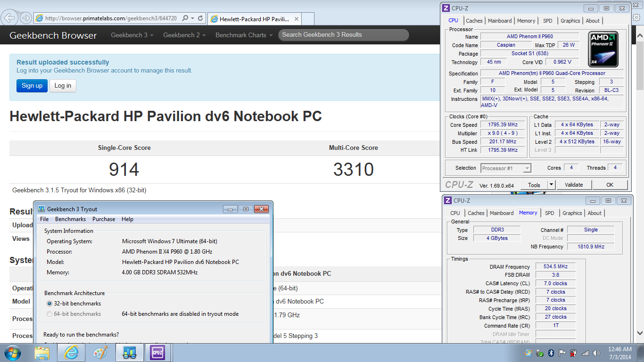Viewport: 644px width, 362px height.
Task: Click Safely Remove Hardware tray icon
Action: [x=540, y=353]
